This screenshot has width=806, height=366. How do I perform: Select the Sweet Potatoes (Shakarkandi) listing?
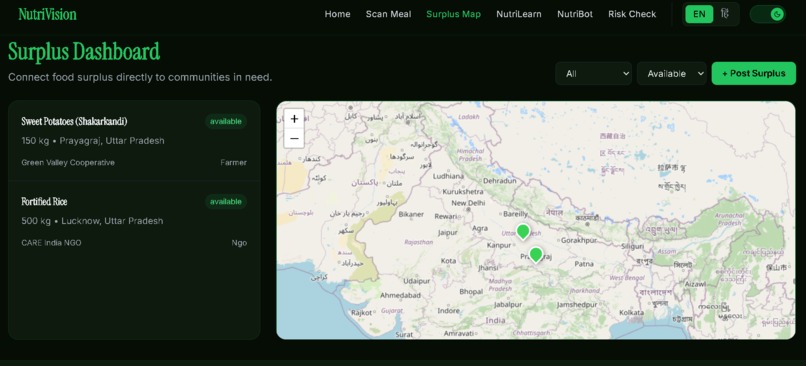[x=134, y=140]
